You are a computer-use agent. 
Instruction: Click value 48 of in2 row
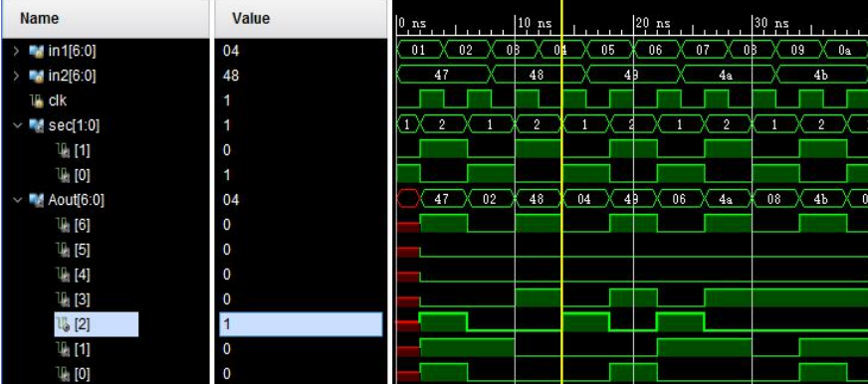[x=230, y=76]
